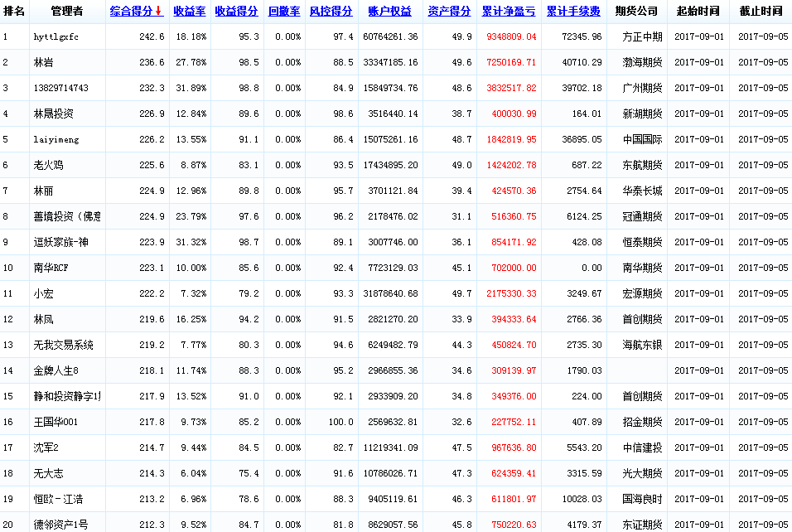Screen dimensions: 792x532
Task: Click futures company 国海良时
Action: (x=642, y=499)
